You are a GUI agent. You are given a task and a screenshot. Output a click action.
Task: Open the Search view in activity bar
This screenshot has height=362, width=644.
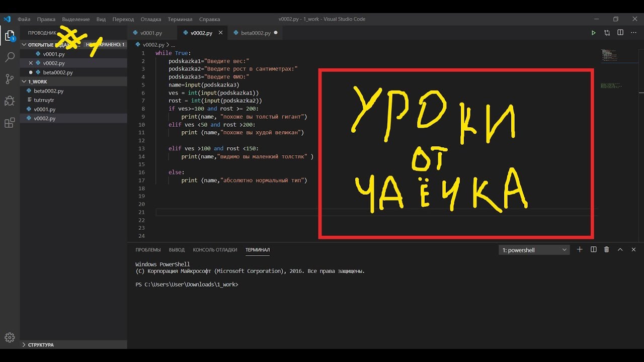(x=10, y=57)
